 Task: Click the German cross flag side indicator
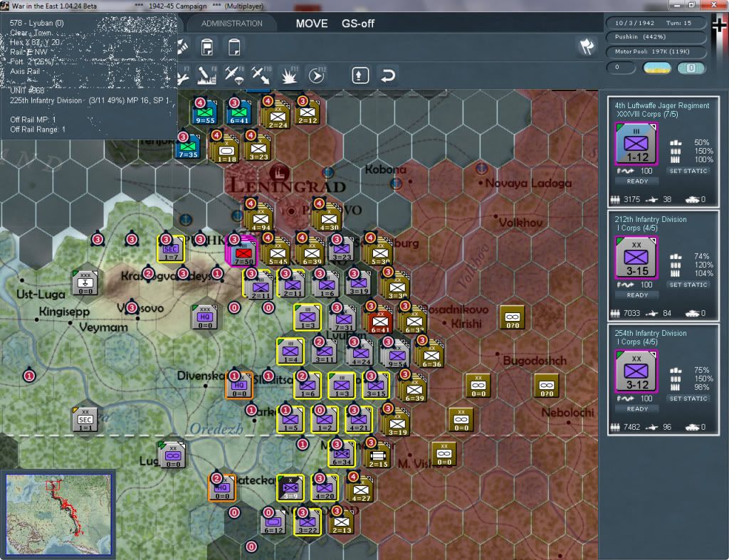719,26
